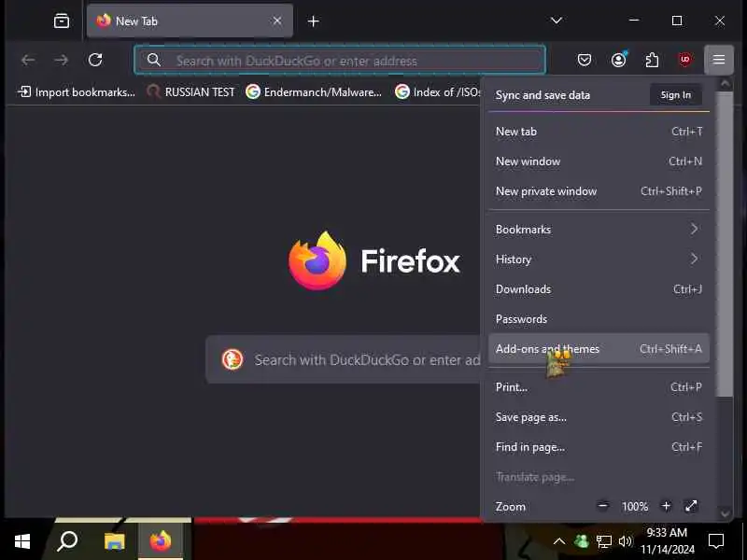Open the network tray icon

603,541
